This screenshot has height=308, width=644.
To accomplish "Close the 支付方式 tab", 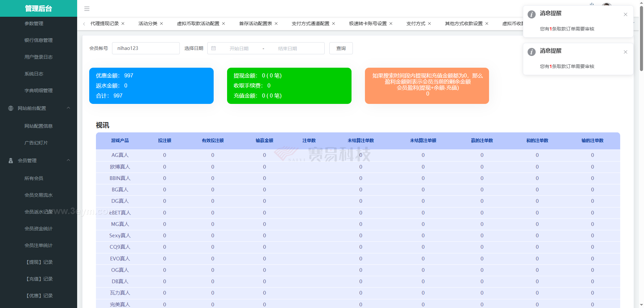I will pyautogui.click(x=430, y=23).
